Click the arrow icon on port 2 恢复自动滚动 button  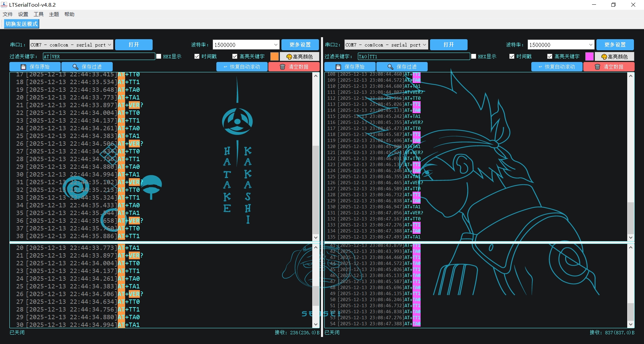click(540, 67)
